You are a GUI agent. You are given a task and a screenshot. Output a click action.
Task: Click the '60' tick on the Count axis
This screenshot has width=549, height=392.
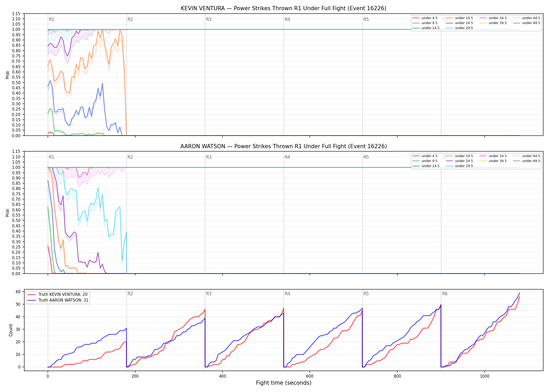point(18,292)
